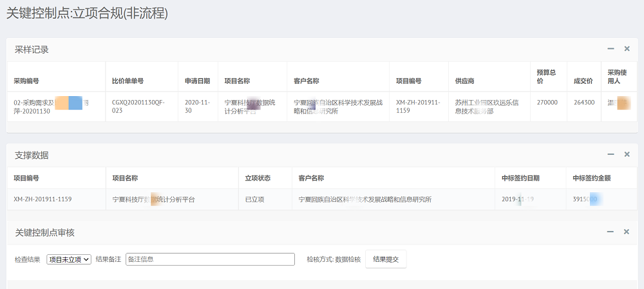Click the deal price 264300 cell
The image size is (644, 289).
click(584, 103)
